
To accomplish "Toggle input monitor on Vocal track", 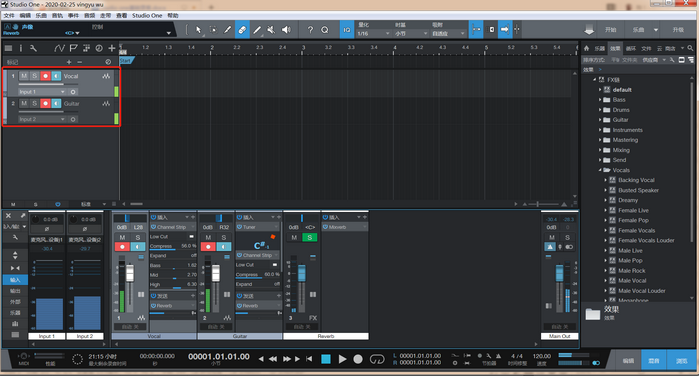I will pos(56,76).
